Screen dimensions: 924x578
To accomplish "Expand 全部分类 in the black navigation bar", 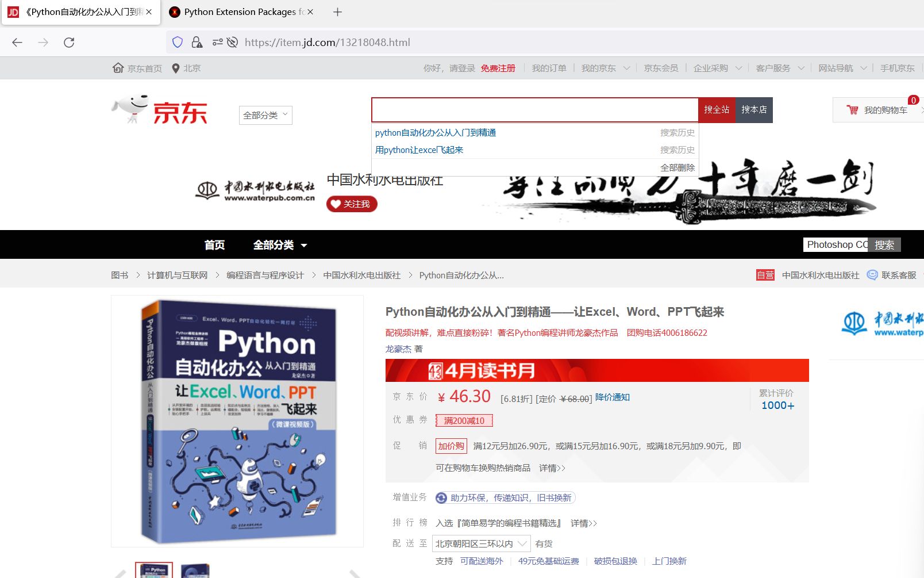I will [280, 245].
